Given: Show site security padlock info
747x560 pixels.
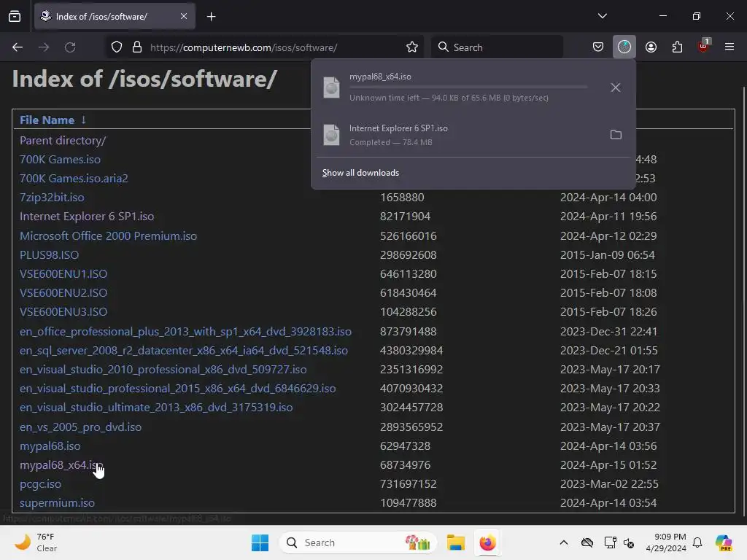Looking at the screenshot, I should coord(137,47).
